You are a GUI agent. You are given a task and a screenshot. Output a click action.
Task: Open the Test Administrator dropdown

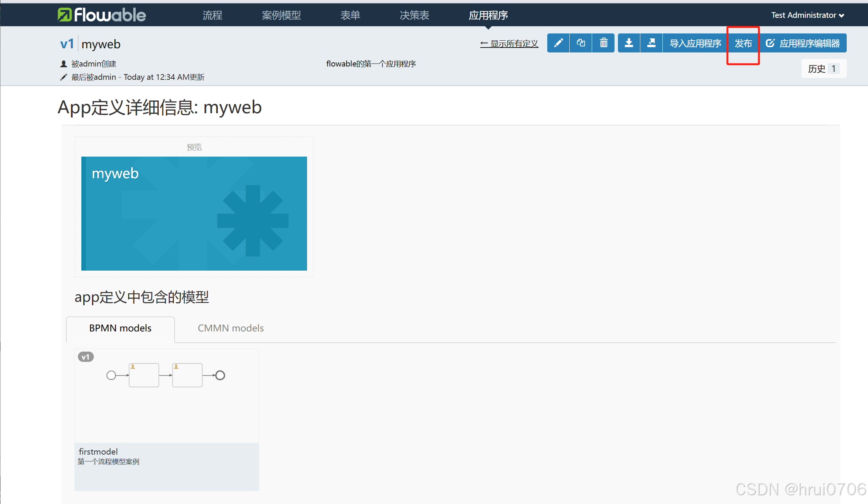pos(803,15)
